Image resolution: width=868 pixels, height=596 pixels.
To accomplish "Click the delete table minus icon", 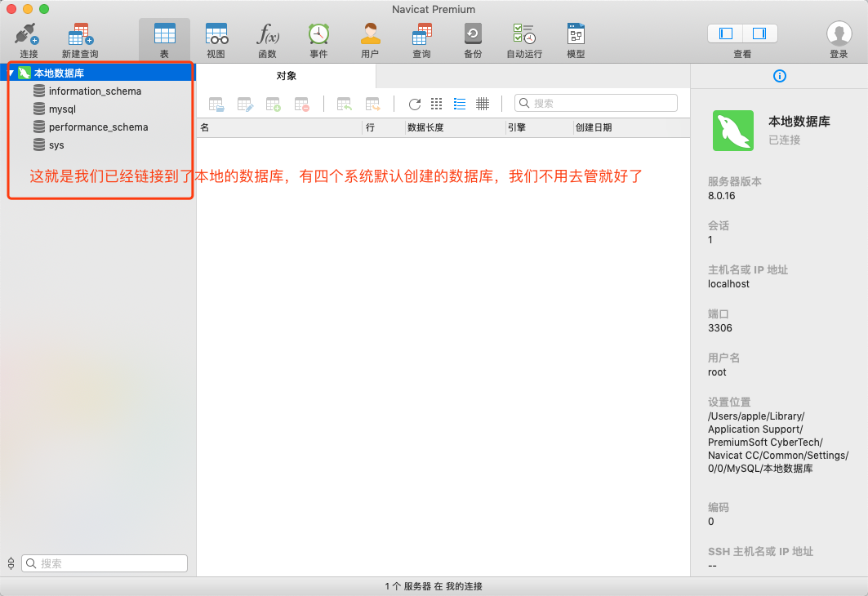I will point(301,104).
